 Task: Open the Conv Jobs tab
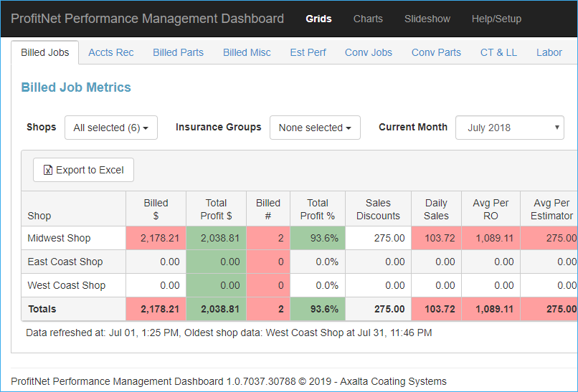tap(369, 52)
